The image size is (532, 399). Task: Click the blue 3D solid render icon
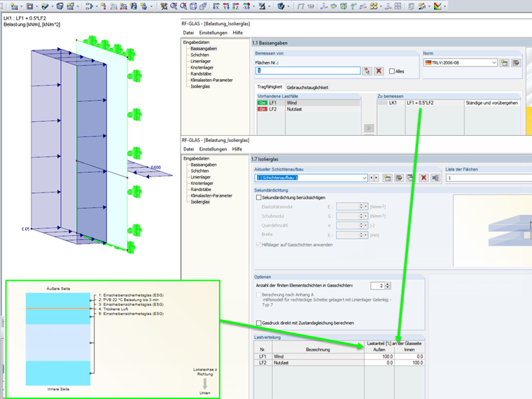point(281,6)
